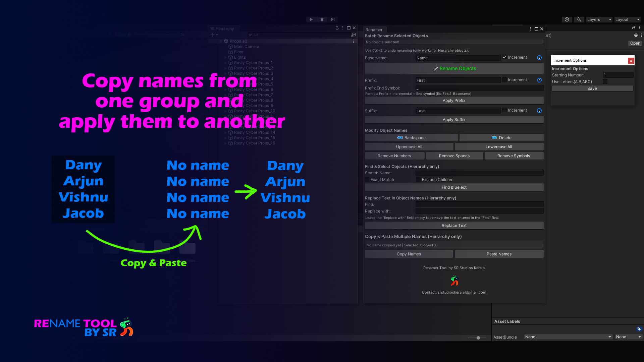Enable Use Letters(A,B,ABC) checkbox

point(605,82)
